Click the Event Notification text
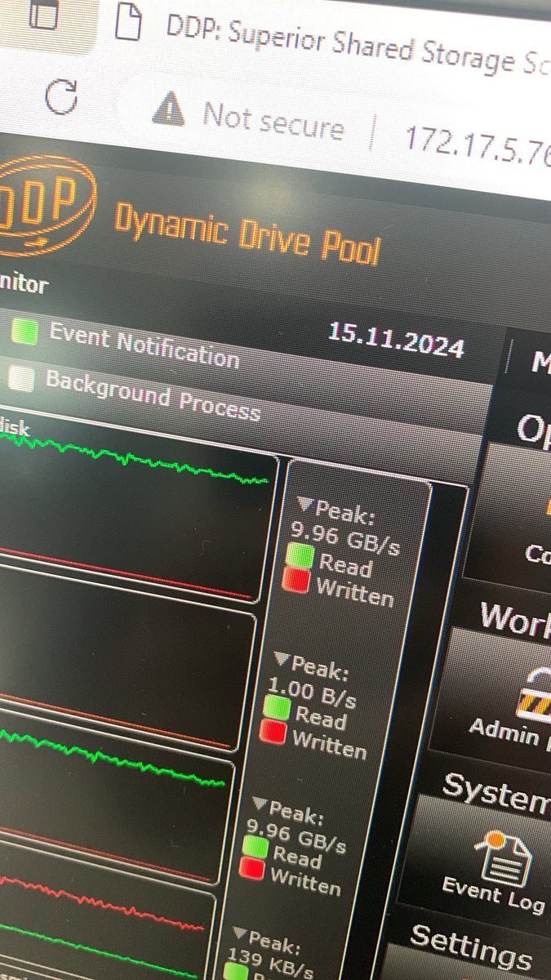This screenshot has width=551, height=980. pyautogui.click(x=144, y=345)
